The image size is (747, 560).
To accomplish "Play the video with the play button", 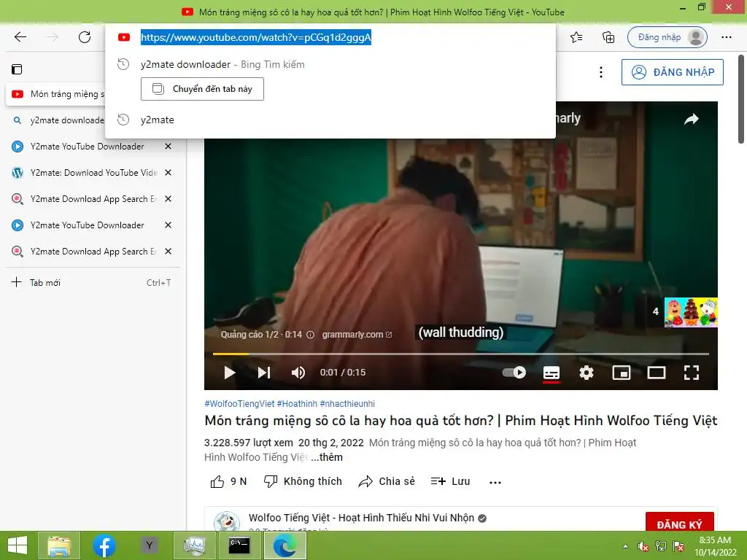I will click(x=229, y=373).
